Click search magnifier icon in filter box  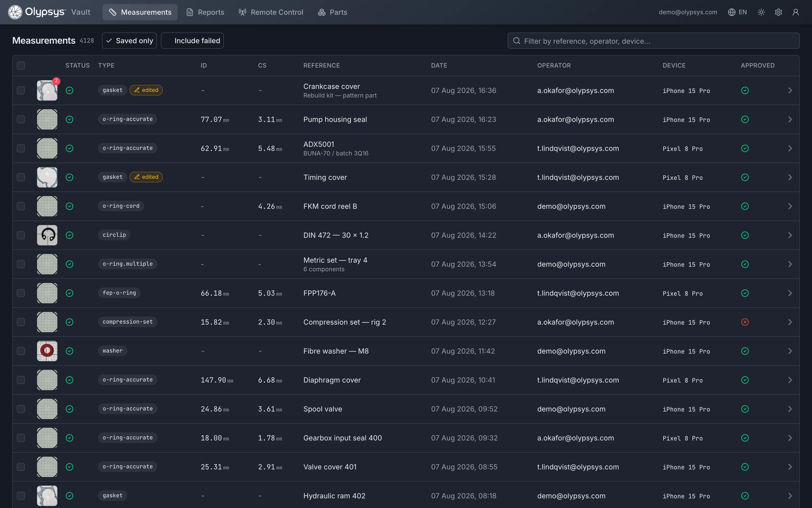517,41
